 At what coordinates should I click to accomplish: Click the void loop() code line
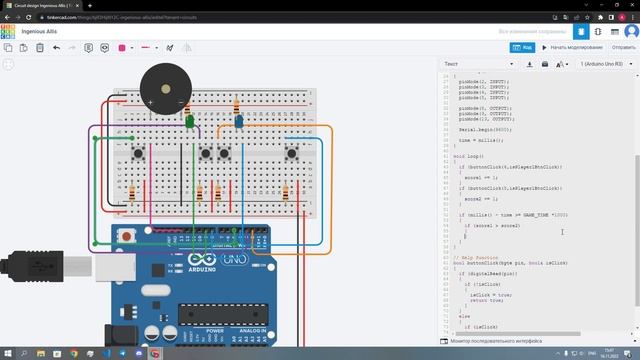(468, 156)
